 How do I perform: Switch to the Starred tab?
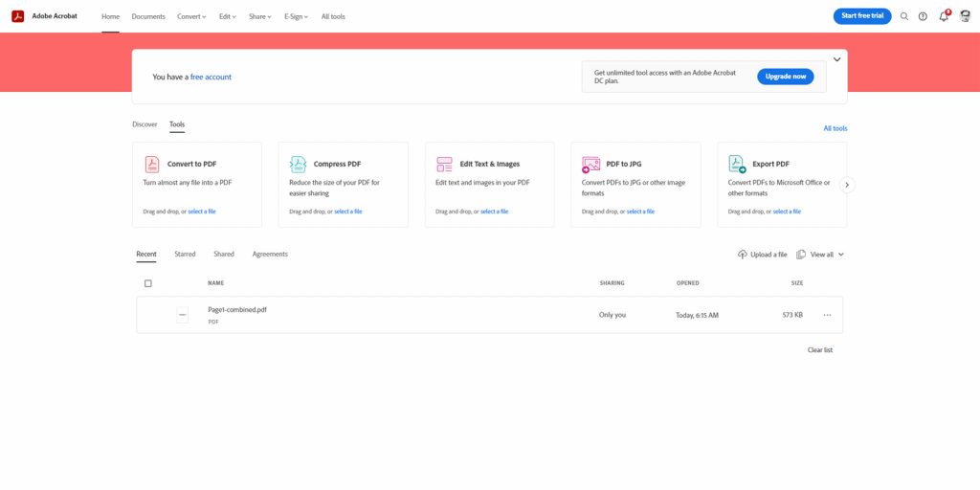tap(185, 255)
